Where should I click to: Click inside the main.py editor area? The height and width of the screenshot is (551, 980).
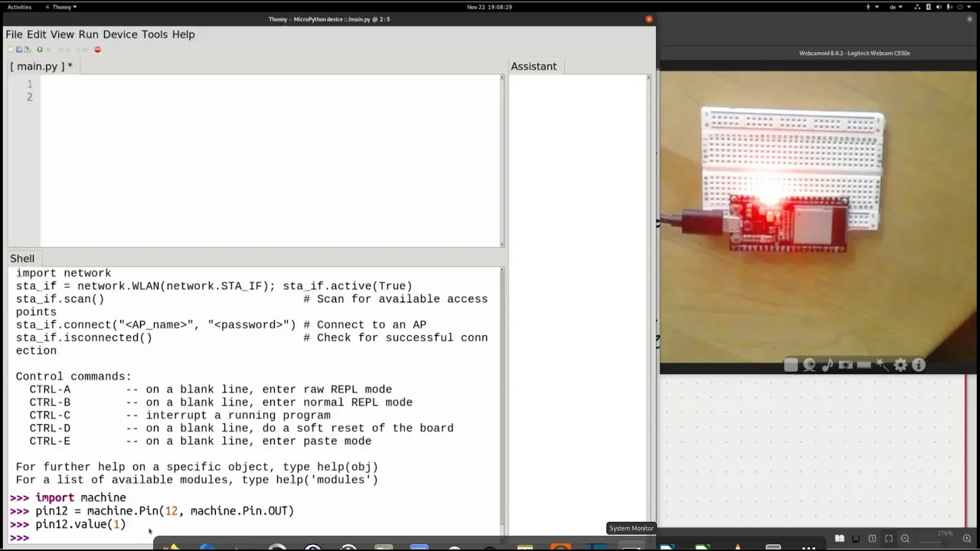click(x=269, y=161)
